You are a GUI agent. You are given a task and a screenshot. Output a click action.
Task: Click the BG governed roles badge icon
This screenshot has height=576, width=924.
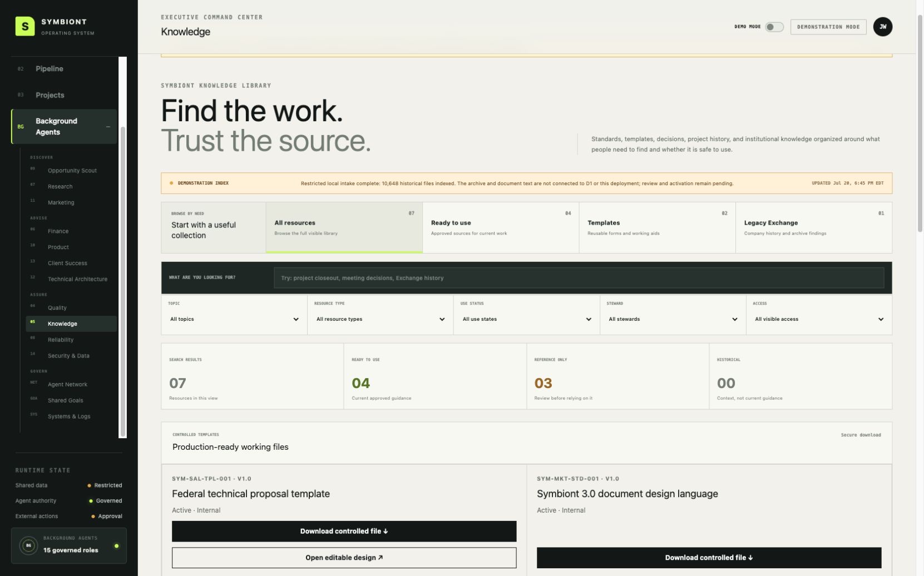coord(28,545)
